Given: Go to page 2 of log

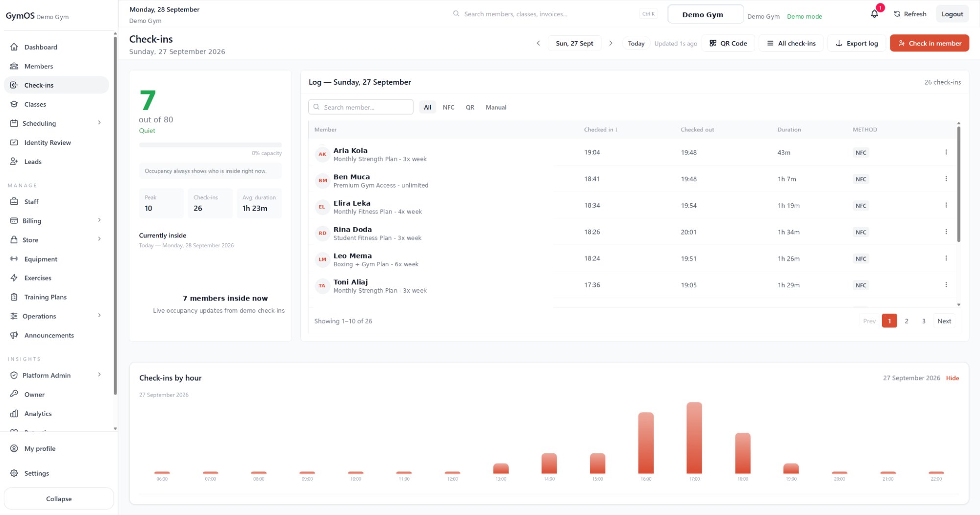Looking at the screenshot, I should click(906, 321).
